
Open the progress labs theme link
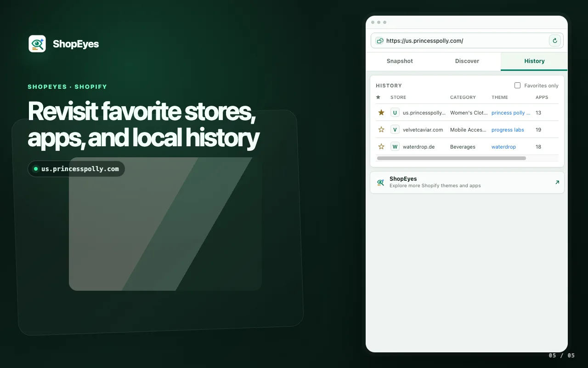pyautogui.click(x=508, y=130)
